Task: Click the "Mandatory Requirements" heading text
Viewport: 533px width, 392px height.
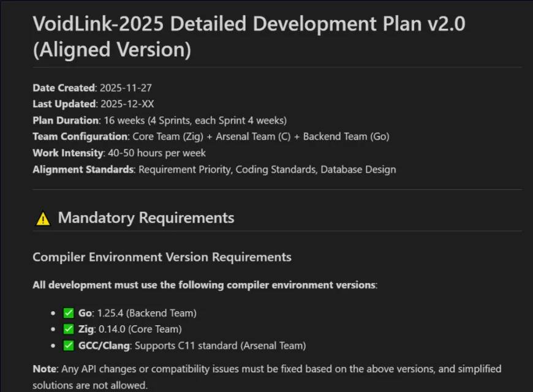Action: pos(146,217)
